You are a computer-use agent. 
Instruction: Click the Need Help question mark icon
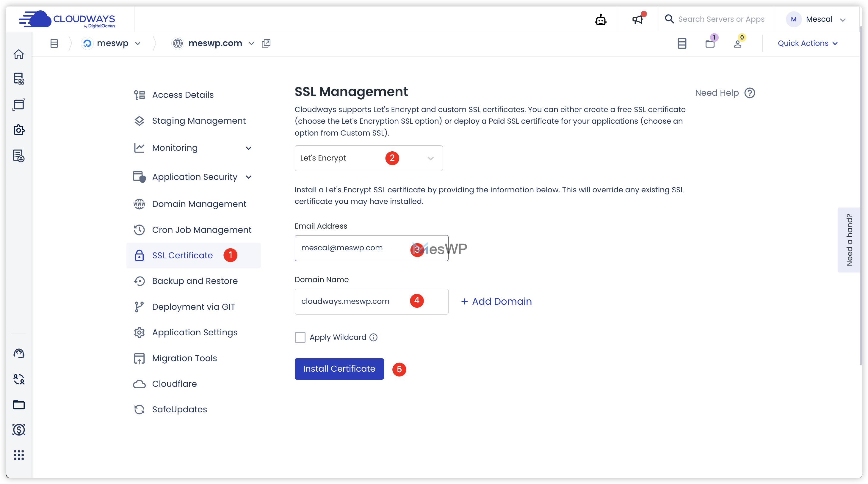[x=750, y=93]
